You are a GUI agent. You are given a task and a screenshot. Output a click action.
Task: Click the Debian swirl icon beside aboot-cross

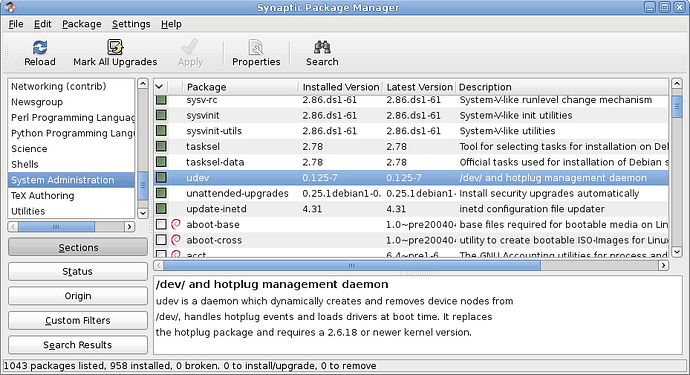pos(176,240)
